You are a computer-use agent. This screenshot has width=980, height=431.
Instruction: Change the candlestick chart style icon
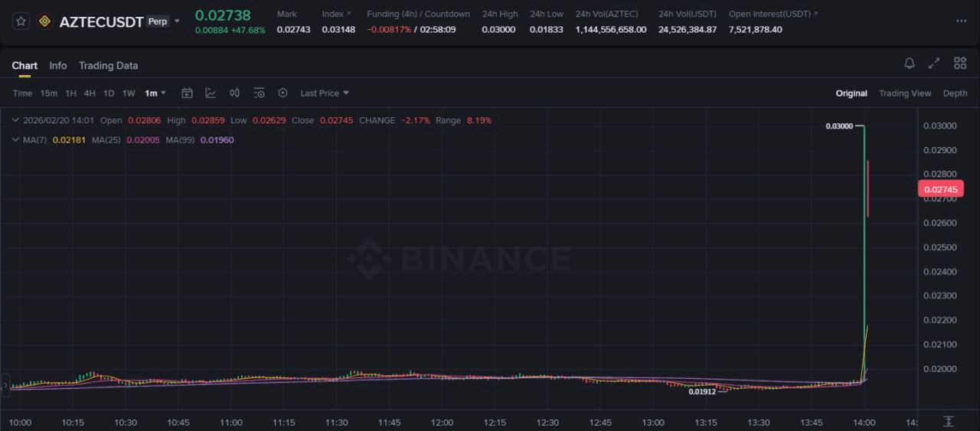(x=235, y=93)
